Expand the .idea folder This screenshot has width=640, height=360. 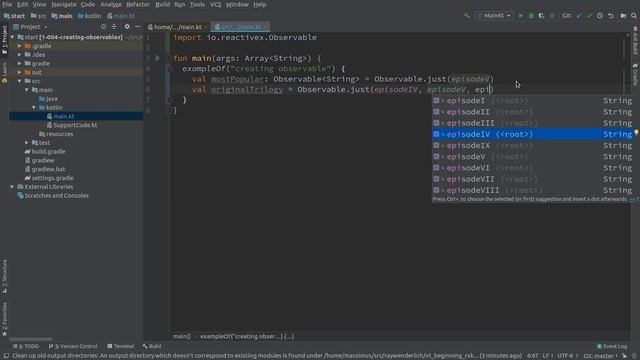click(20, 55)
